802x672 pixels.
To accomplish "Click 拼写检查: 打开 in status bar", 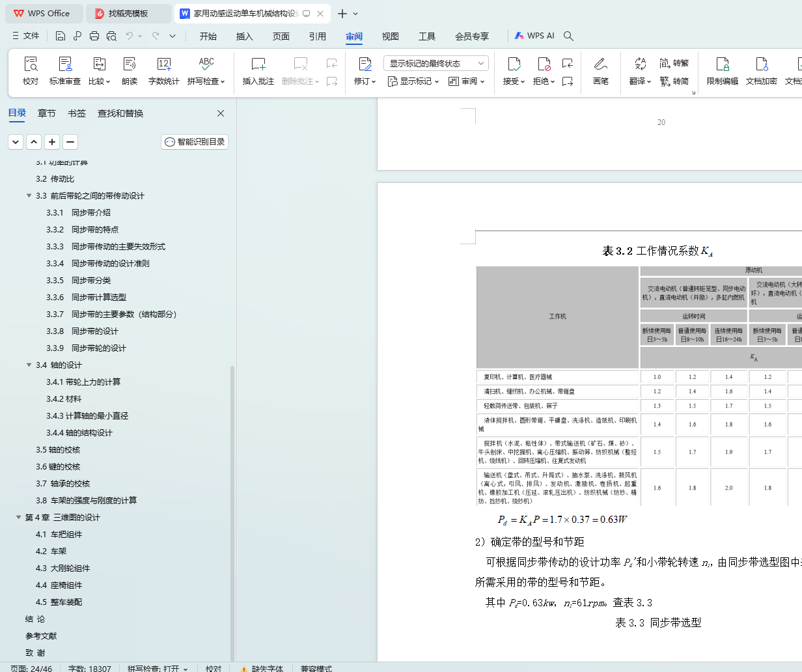I will coord(158,668).
